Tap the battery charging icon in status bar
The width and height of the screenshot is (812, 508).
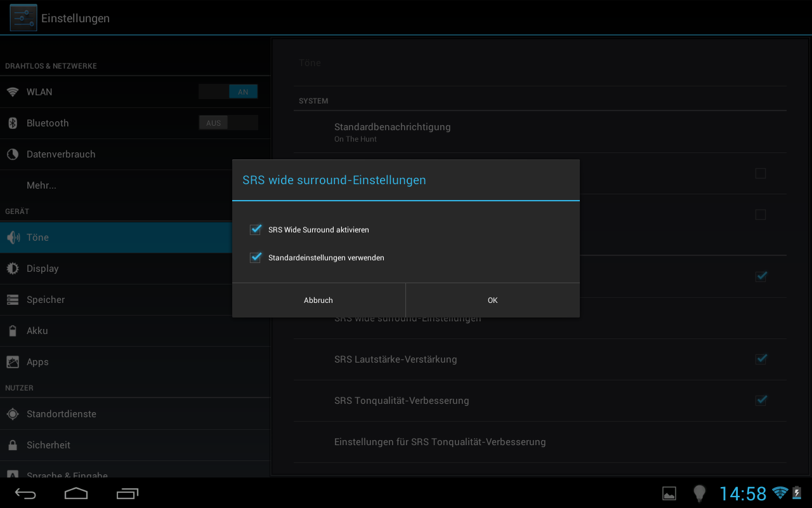797,493
